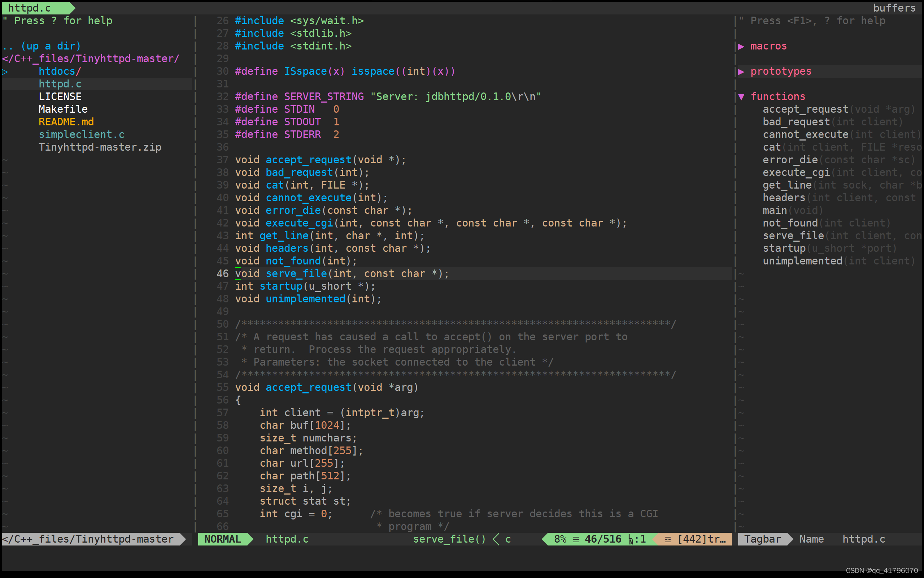Click the size_t numchars declaration
The width and height of the screenshot is (924, 578).
[308, 438]
